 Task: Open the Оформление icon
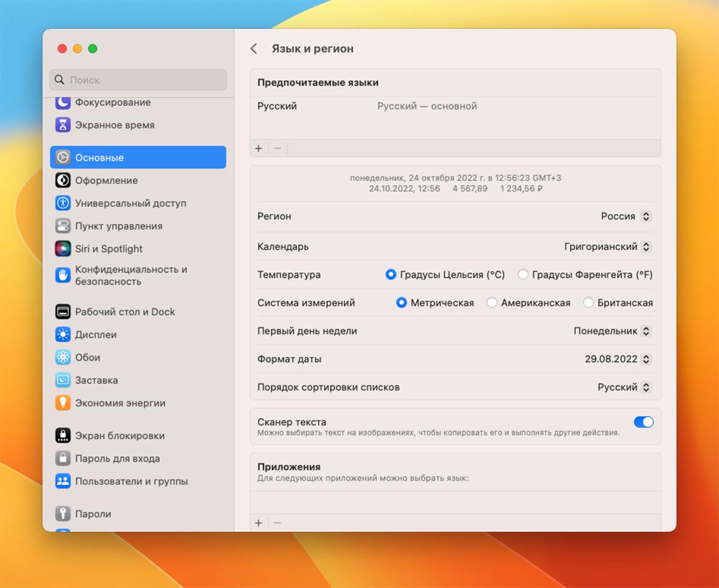point(63,180)
